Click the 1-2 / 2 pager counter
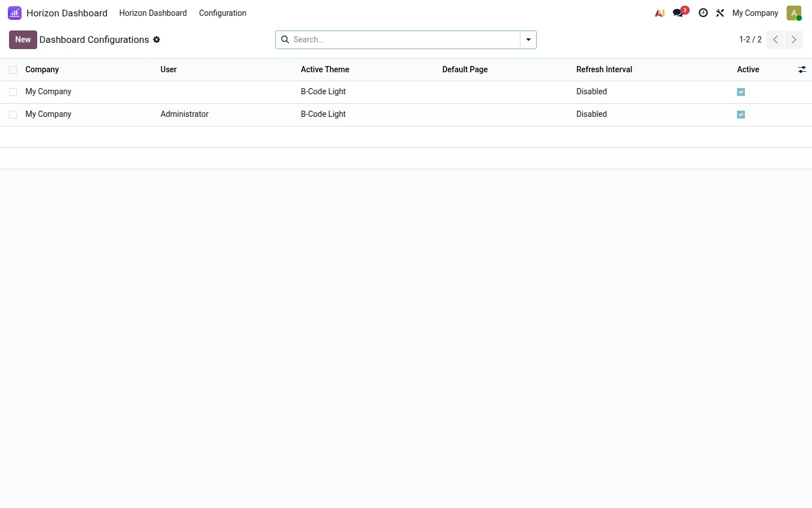Screen dimensions: 812x508 pyautogui.click(x=751, y=40)
